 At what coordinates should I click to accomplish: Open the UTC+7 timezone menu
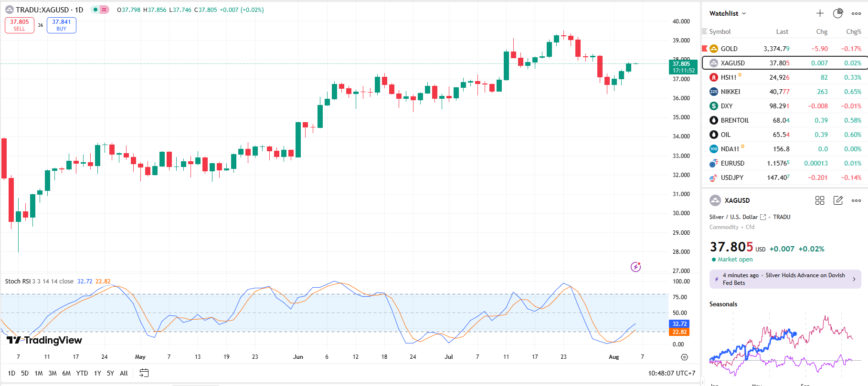[671, 373]
